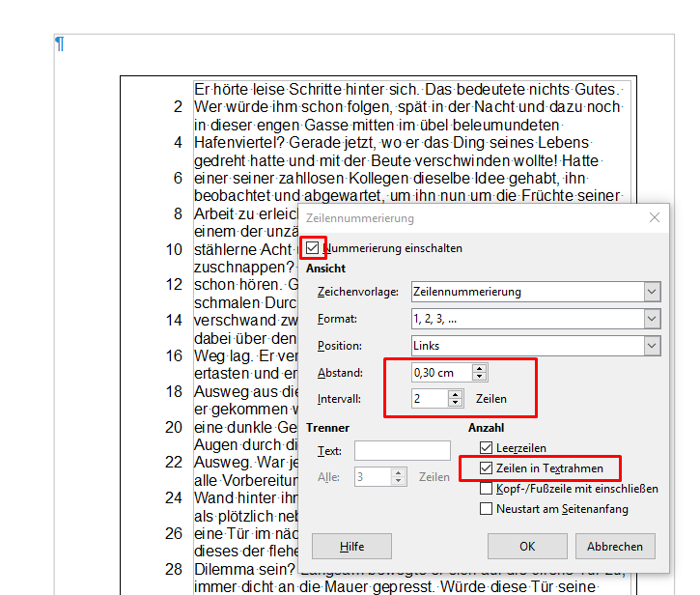Open the Zeichenvorlage dropdown
700x595 pixels.
(x=536, y=292)
